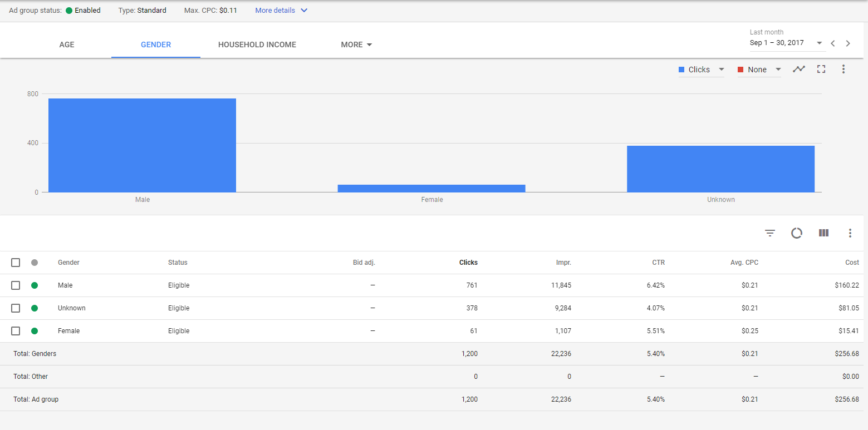868x430 pixels.
Task: Open the None second metric dropdown
Action: [x=760, y=70]
